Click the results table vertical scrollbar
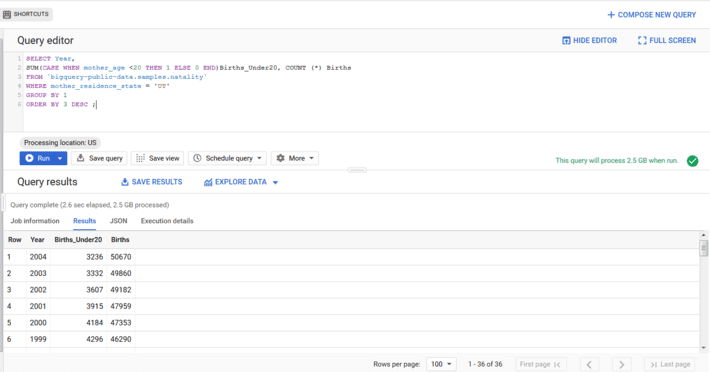 [x=703, y=248]
